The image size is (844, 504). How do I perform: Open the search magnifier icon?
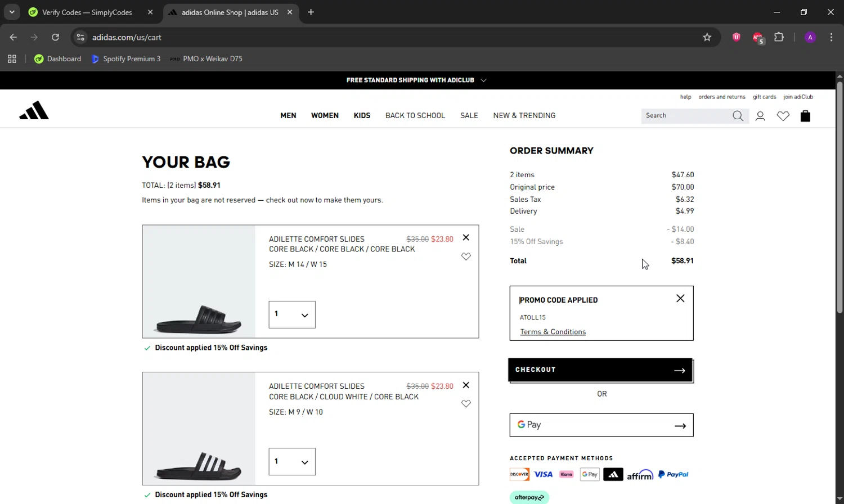738,116
